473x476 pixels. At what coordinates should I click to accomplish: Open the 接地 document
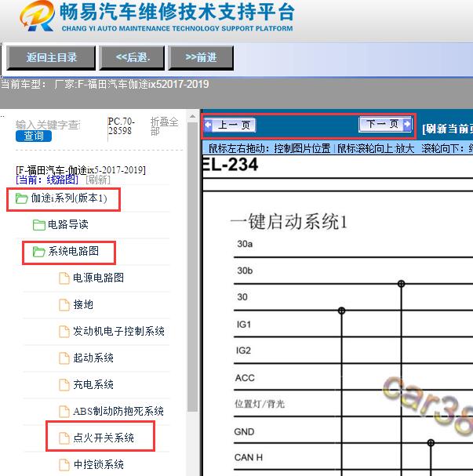[x=83, y=304]
